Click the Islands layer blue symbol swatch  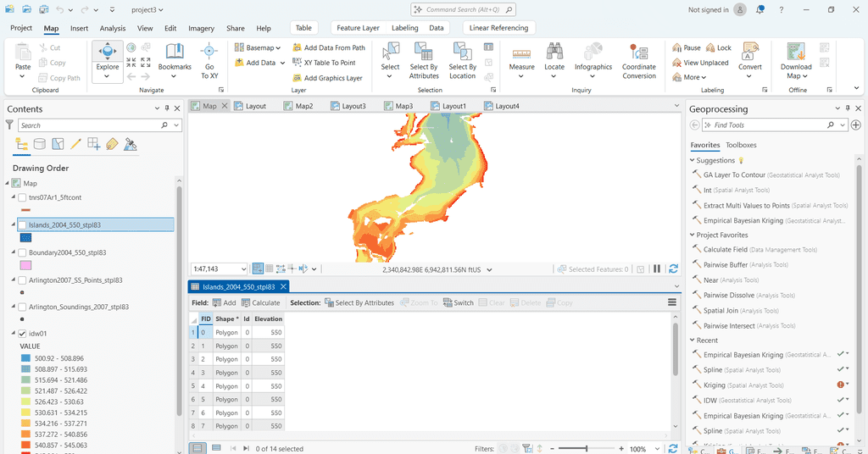25,238
